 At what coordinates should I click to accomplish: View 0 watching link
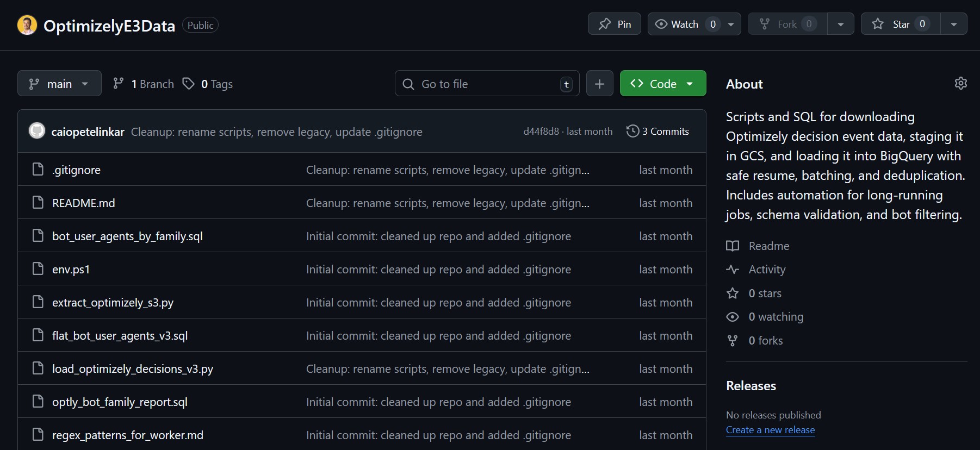click(x=765, y=317)
